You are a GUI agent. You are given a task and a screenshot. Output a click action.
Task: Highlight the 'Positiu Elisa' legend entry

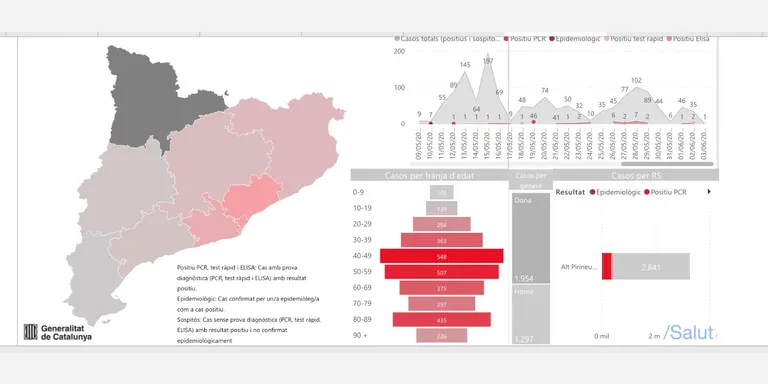[x=688, y=38]
